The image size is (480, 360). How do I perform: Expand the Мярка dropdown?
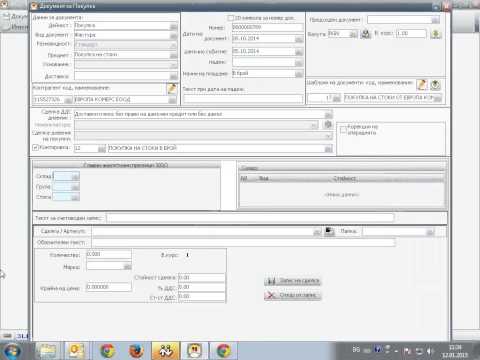127,266
